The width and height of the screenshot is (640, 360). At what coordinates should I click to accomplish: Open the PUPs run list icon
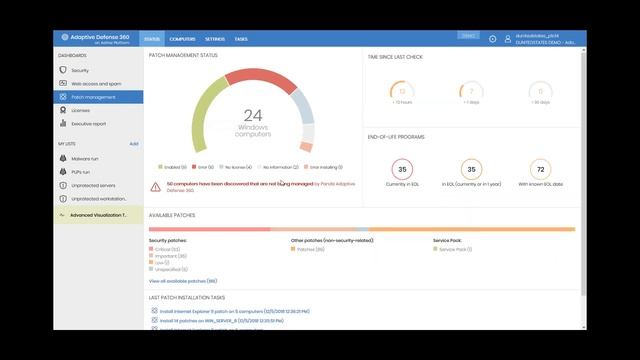[x=63, y=172]
